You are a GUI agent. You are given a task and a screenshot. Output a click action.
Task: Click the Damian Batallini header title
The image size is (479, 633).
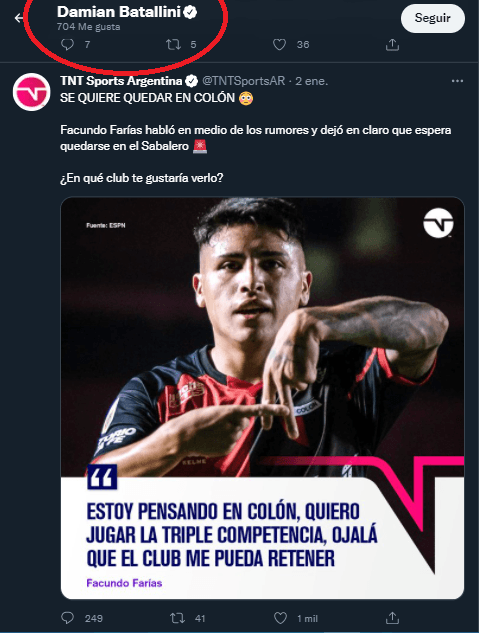119,12
